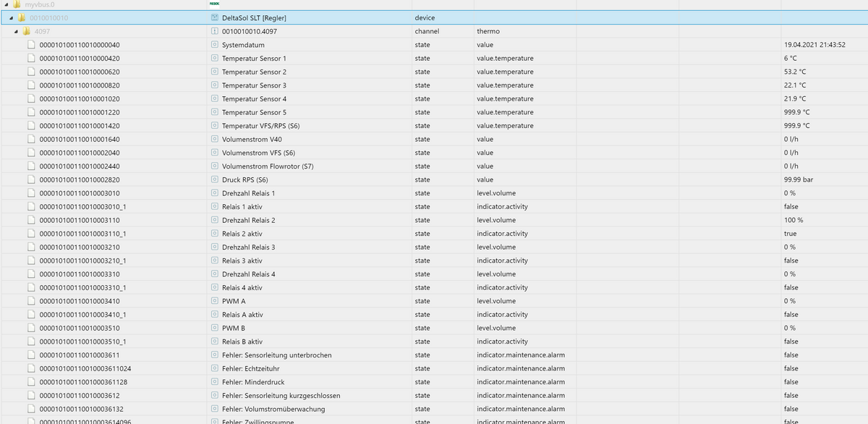Select object ID 00001010011001000036132
The height and width of the screenshot is (424, 868).
point(81,409)
